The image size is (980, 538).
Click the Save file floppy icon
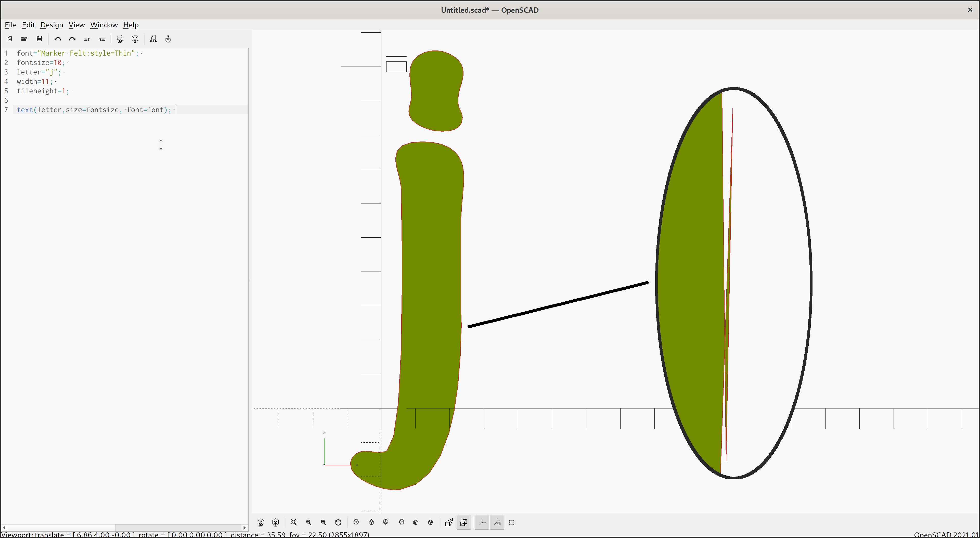click(39, 39)
